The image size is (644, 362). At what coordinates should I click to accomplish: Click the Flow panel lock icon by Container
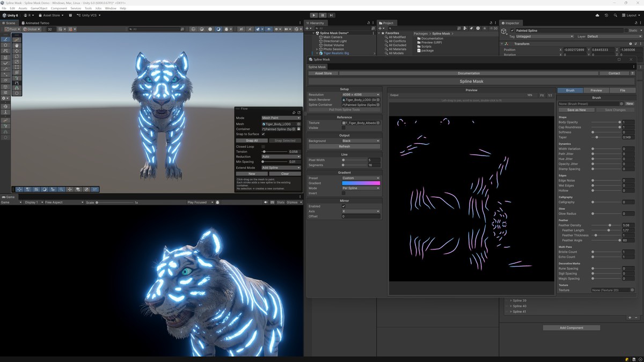(x=298, y=129)
